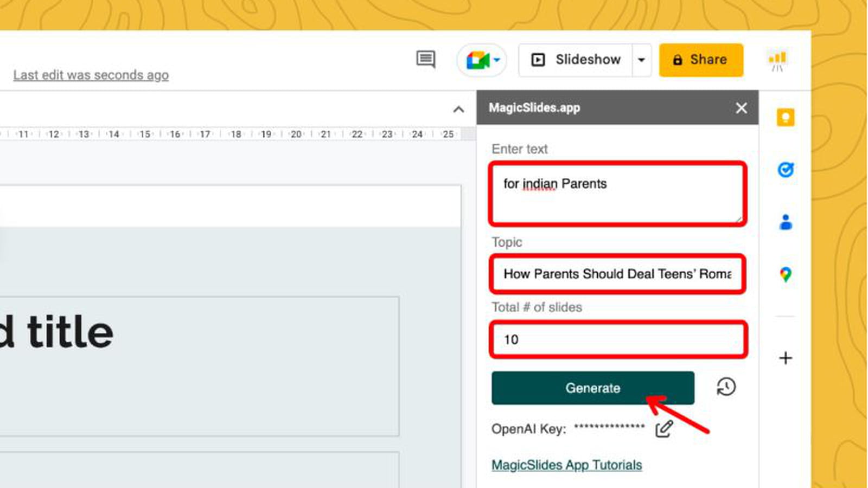Select the Total number of slides field
Viewport: 868px width, 488px height.
coord(618,339)
